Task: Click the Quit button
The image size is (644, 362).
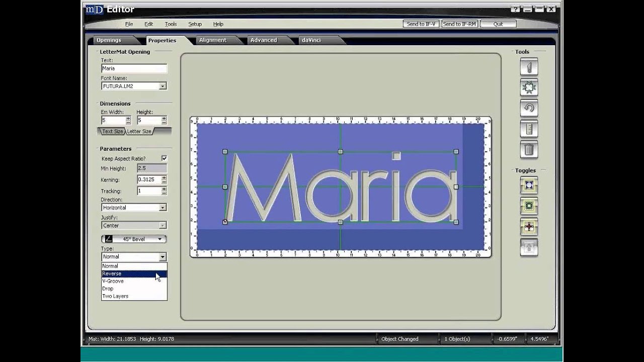Action: tap(498, 24)
